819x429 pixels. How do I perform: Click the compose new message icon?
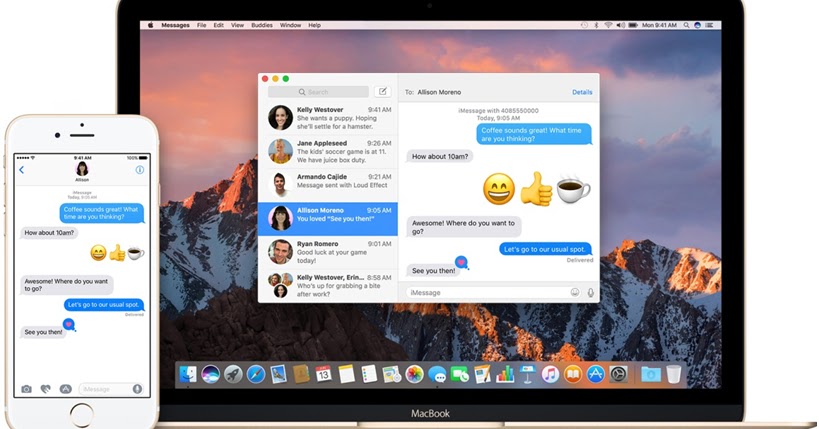point(382,91)
